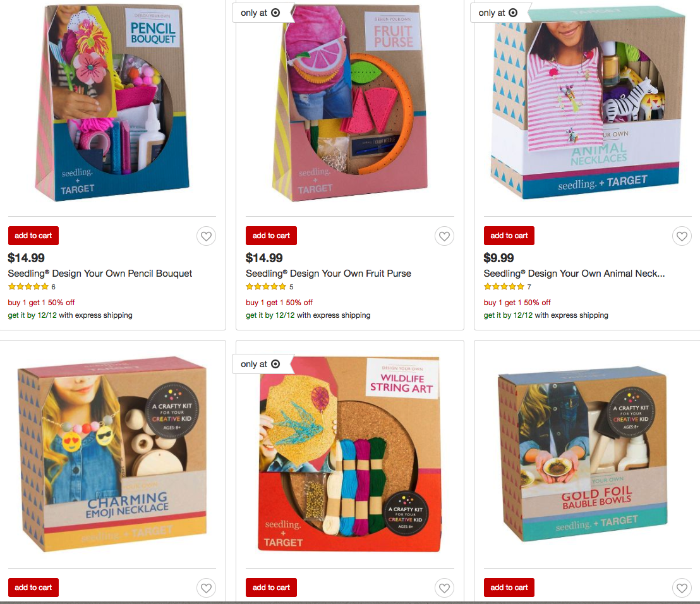Click the 'only at' Target badge on Animal Necklaces
The width and height of the screenshot is (700, 604).
500,13
